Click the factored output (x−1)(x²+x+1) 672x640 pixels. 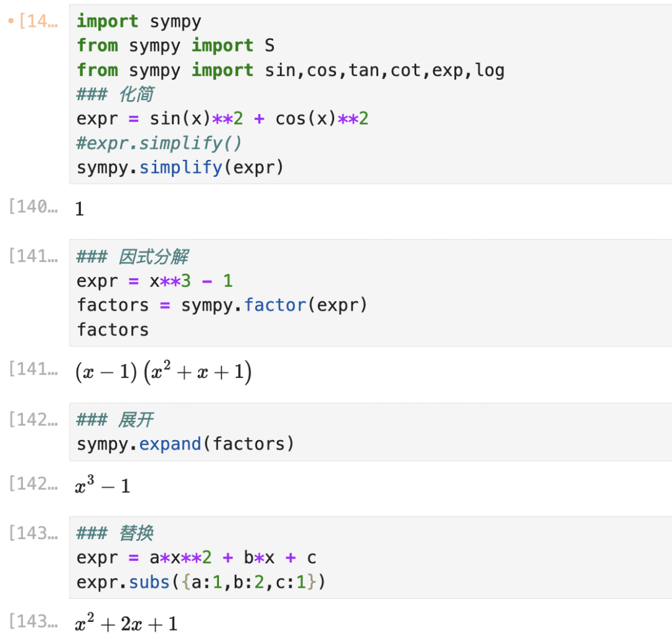[x=163, y=373]
